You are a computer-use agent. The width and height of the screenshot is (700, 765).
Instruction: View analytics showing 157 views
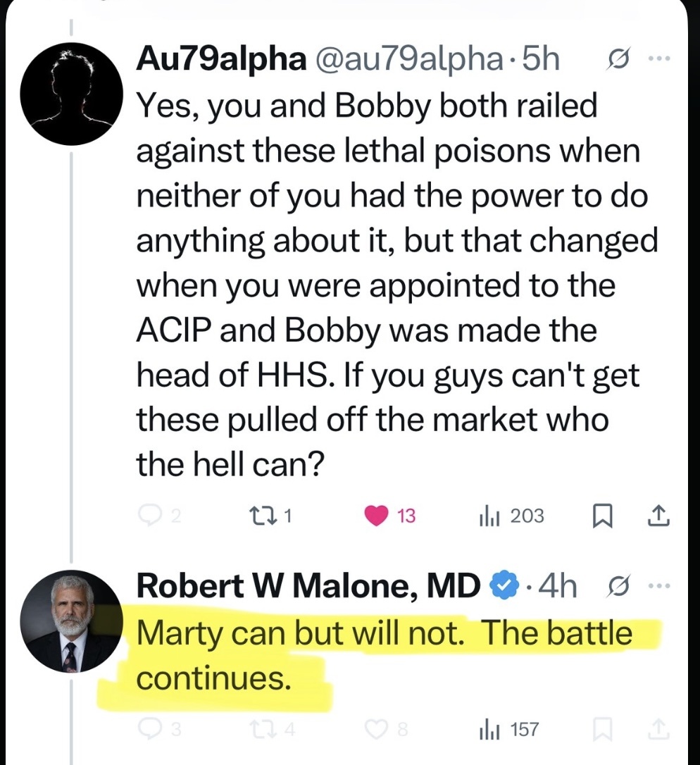click(x=488, y=729)
